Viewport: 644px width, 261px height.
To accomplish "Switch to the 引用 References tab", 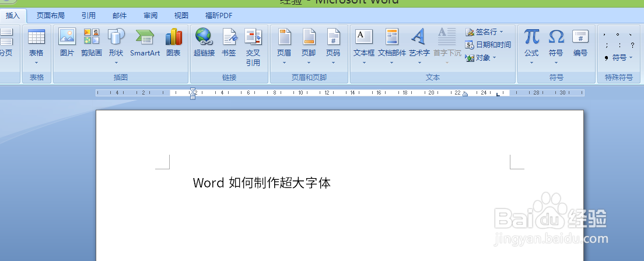I will pos(88,16).
